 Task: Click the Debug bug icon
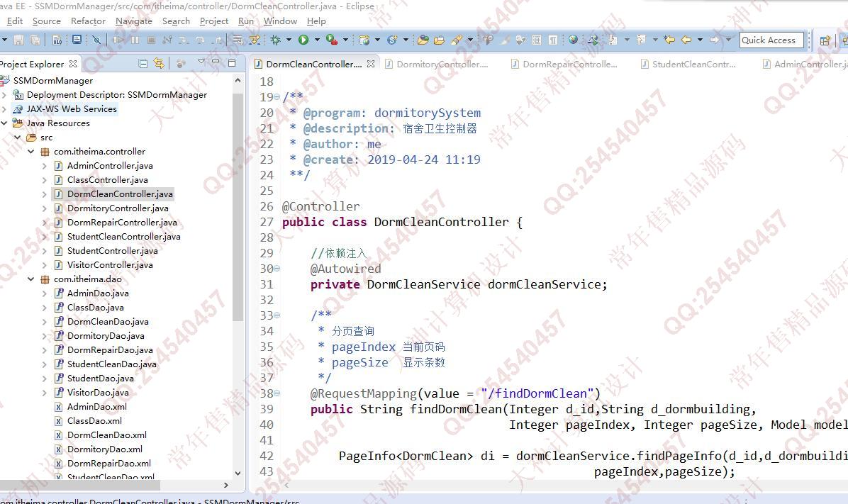pyautogui.click(x=275, y=40)
